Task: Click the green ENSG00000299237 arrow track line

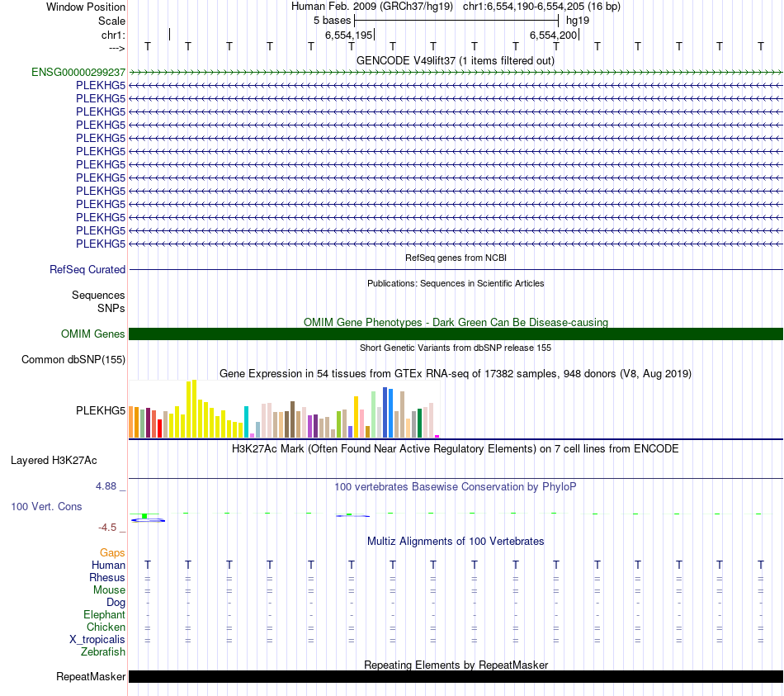Action: point(456,73)
